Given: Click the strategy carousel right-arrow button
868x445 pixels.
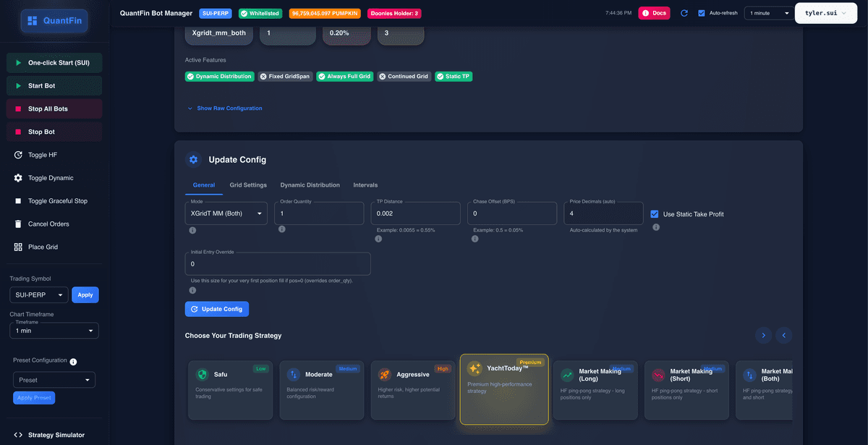Looking at the screenshot, I should 763,335.
